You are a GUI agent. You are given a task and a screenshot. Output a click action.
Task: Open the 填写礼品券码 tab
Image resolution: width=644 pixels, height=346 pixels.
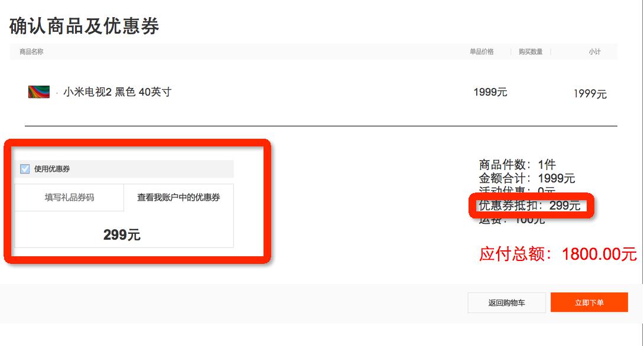coord(69,197)
